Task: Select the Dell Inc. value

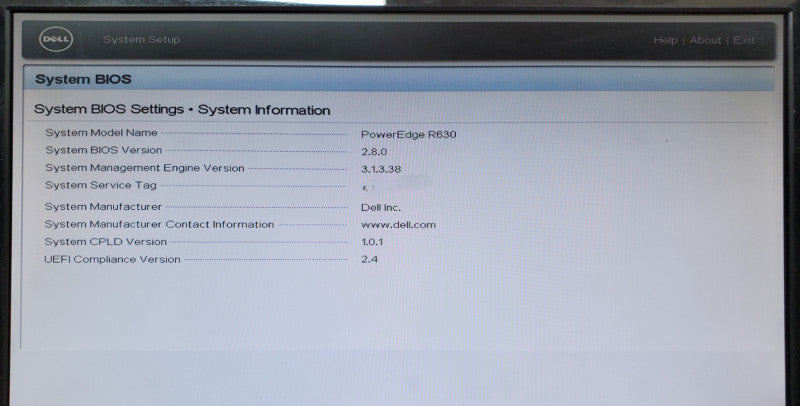Action: pyautogui.click(x=381, y=208)
